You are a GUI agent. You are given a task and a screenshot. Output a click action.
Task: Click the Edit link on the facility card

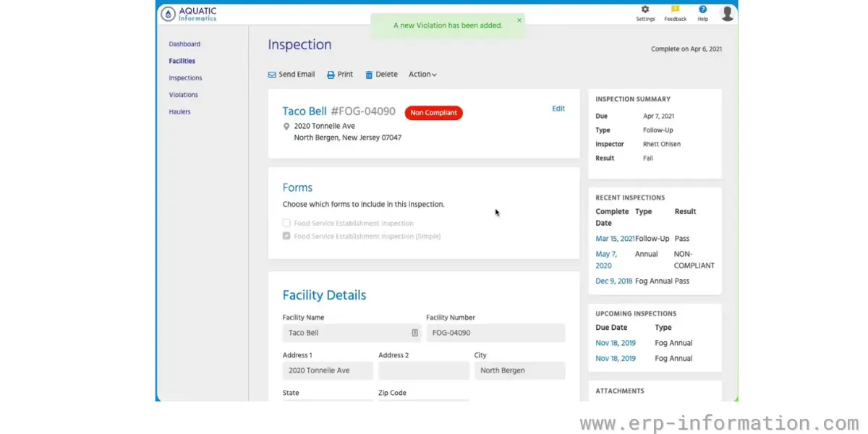(558, 109)
